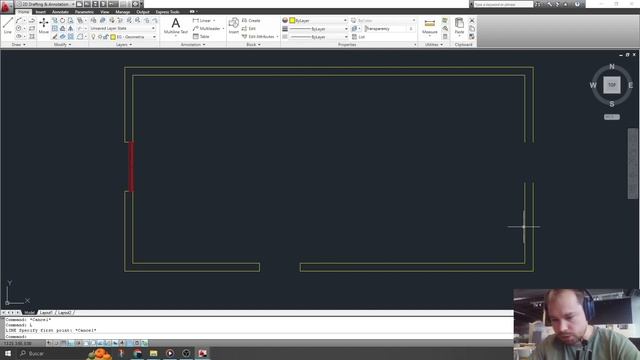This screenshot has height=360, width=640.
Task: Click the Transparency value field
Action: pyautogui.click(x=390, y=29)
